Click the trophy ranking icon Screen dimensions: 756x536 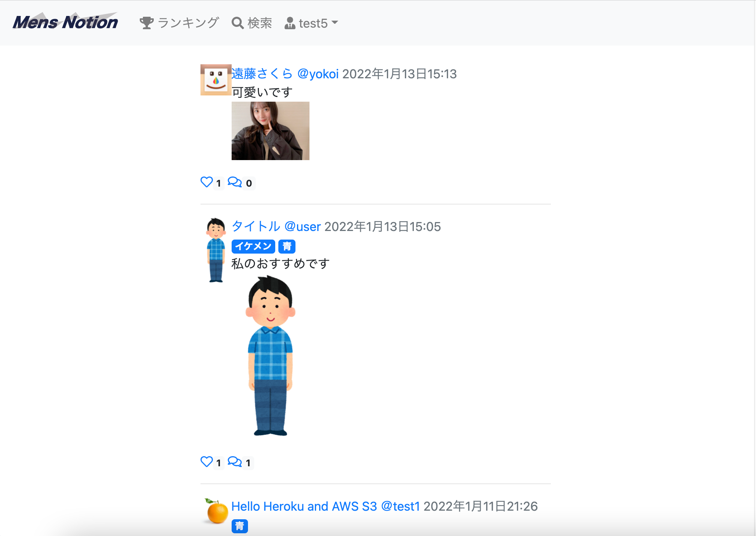[x=146, y=23]
